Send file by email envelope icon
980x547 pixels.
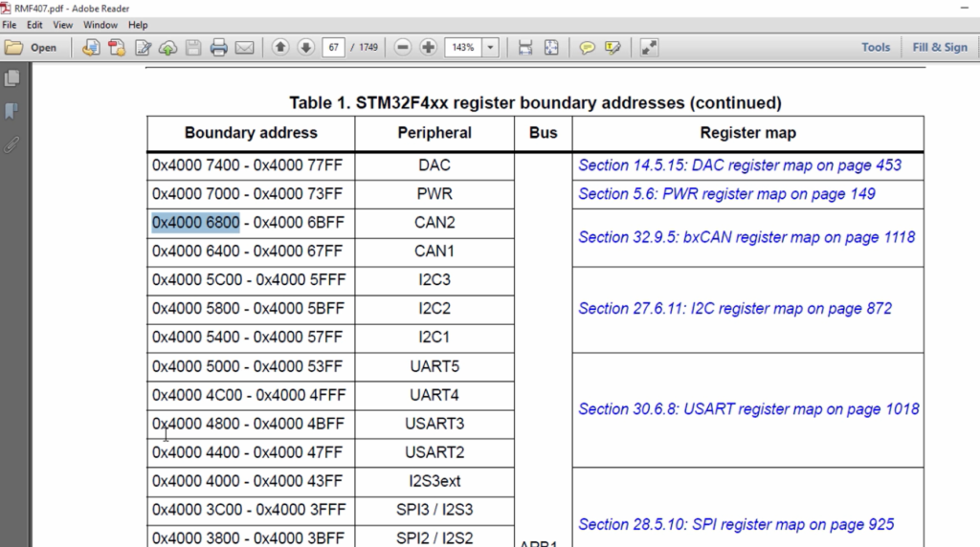244,48
